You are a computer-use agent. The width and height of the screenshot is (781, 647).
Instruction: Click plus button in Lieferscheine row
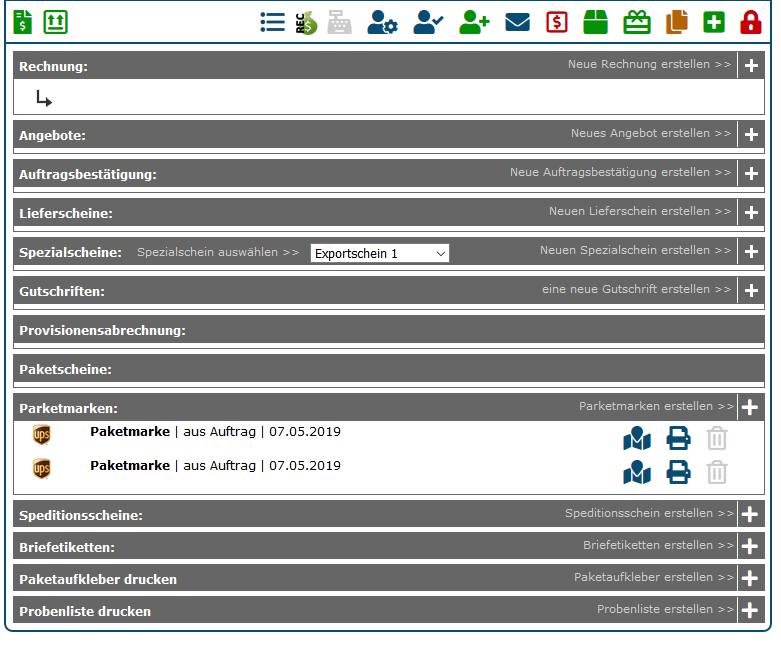click(751, 213)
